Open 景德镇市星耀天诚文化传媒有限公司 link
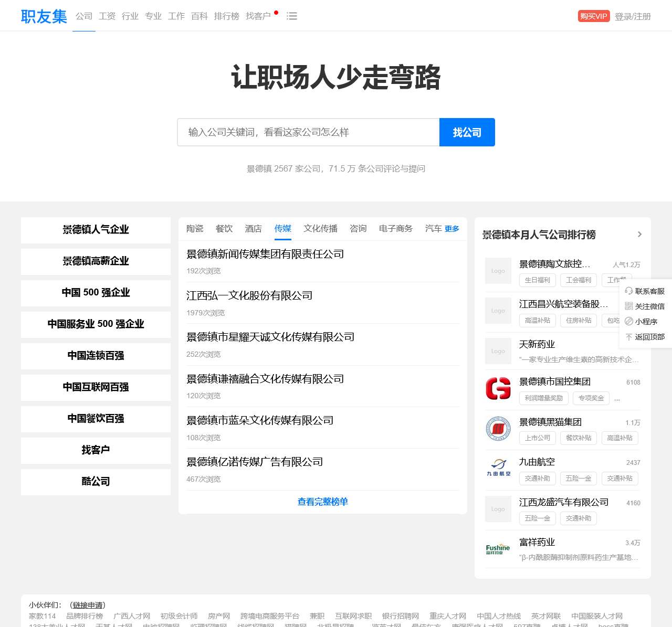672x627 pixels. [x=270, y=337]
